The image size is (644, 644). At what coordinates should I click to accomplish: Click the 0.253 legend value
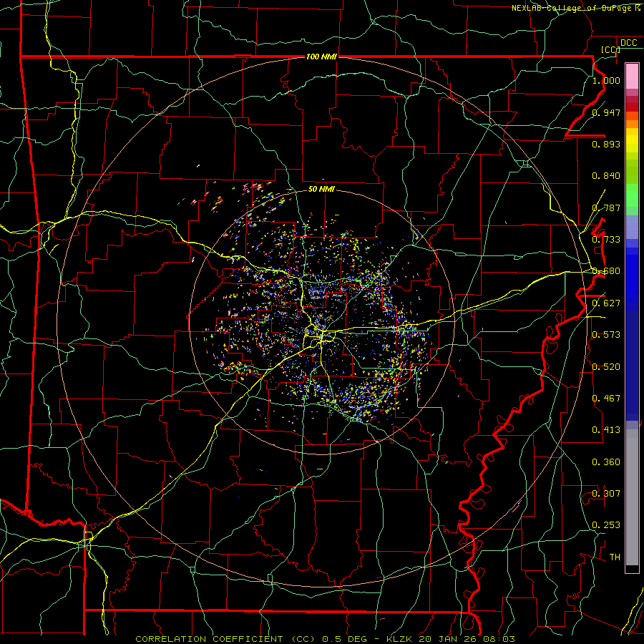pos(606,525)
